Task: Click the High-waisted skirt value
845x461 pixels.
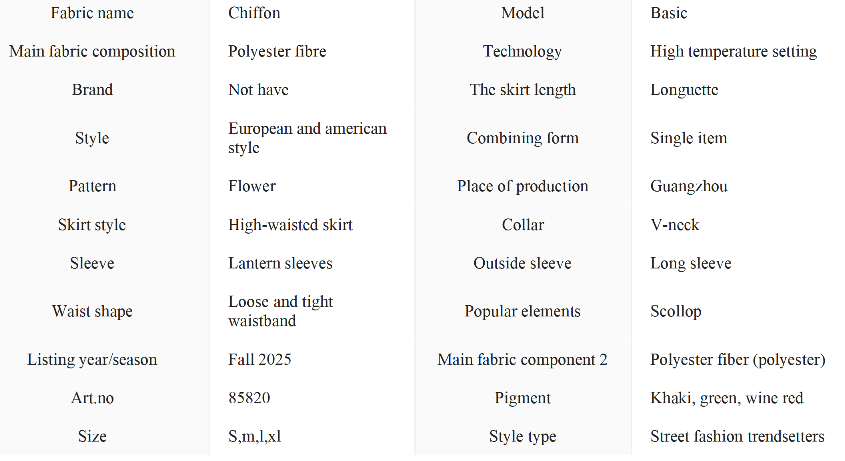Action: coord(290,225)
